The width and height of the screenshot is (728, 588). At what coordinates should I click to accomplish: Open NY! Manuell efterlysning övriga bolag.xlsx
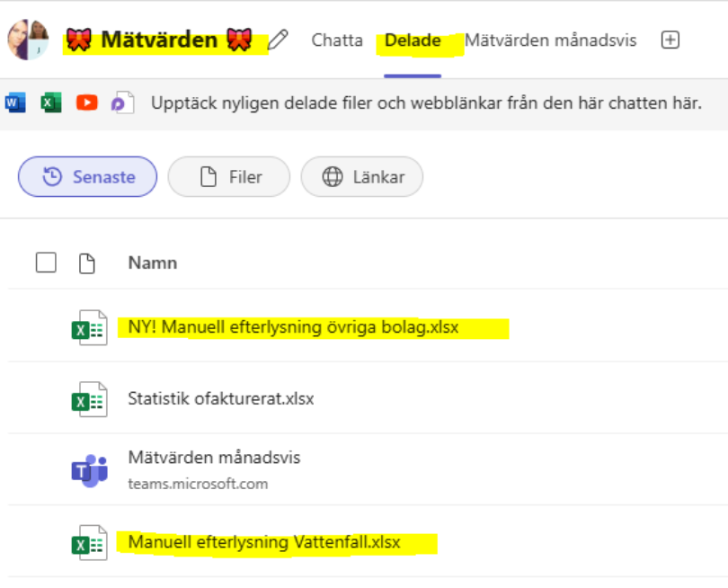pos(293,327)
